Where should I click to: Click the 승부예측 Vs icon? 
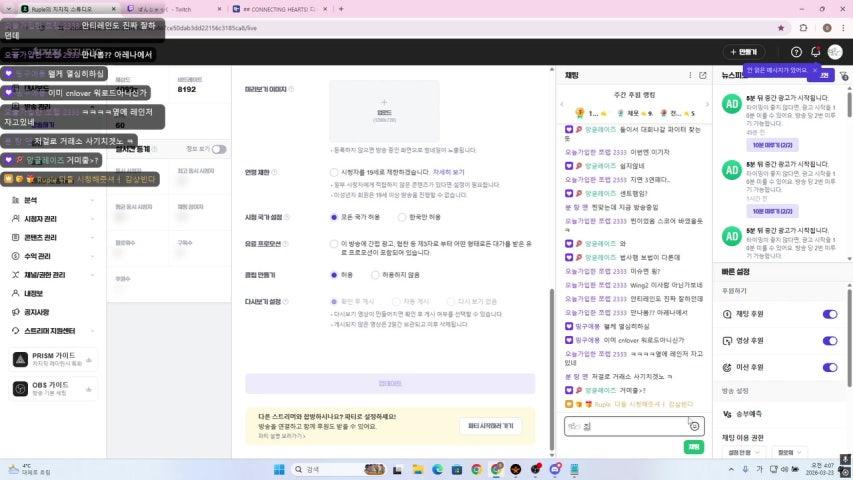(x=727, y=414)
